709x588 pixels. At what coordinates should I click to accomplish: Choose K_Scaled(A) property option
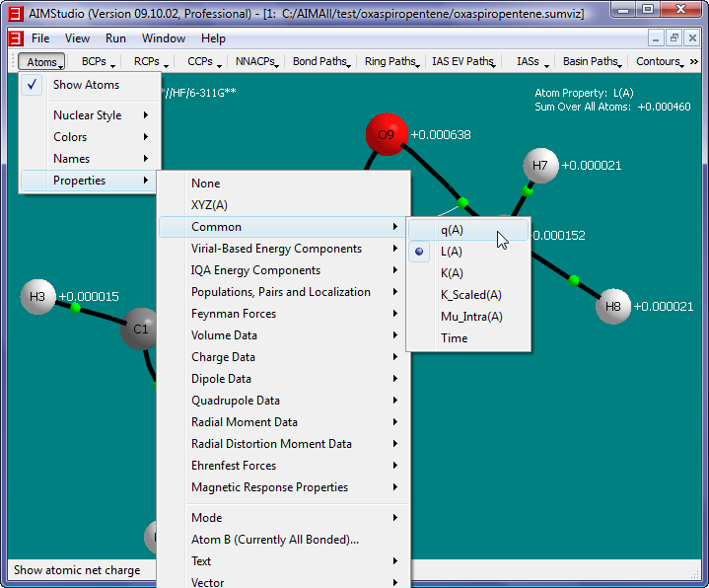470,295
